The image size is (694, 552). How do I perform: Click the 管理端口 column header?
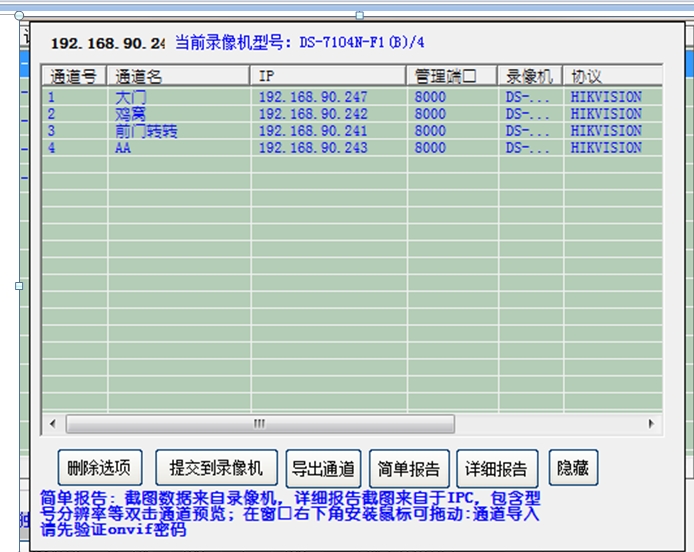(x=452, y=76)
